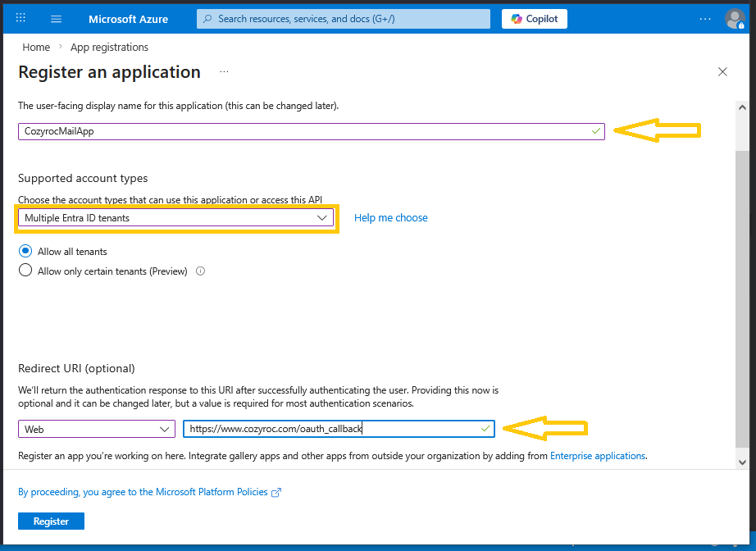Open the Azure app launcher grid icon
756x551 pixels.
click(20, 18)
